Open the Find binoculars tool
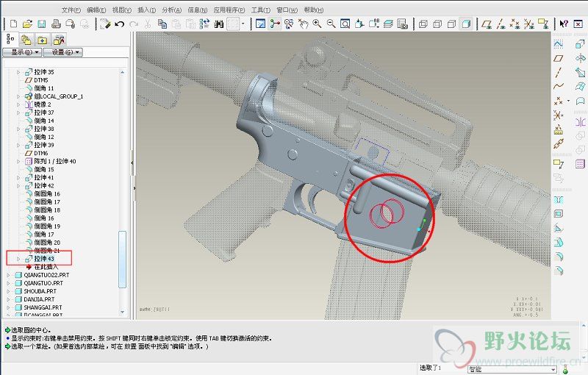The height and width of the screenshot is (375, 588). pos(218,24)
